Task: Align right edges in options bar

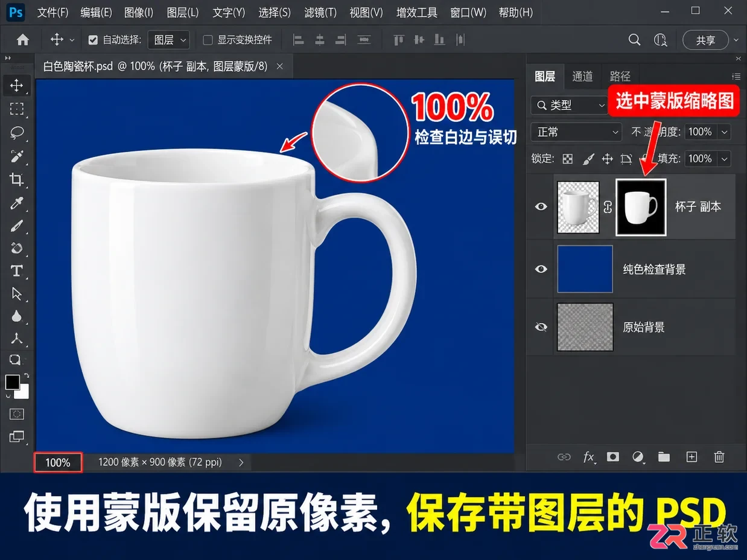Action: tap(341, 40)
